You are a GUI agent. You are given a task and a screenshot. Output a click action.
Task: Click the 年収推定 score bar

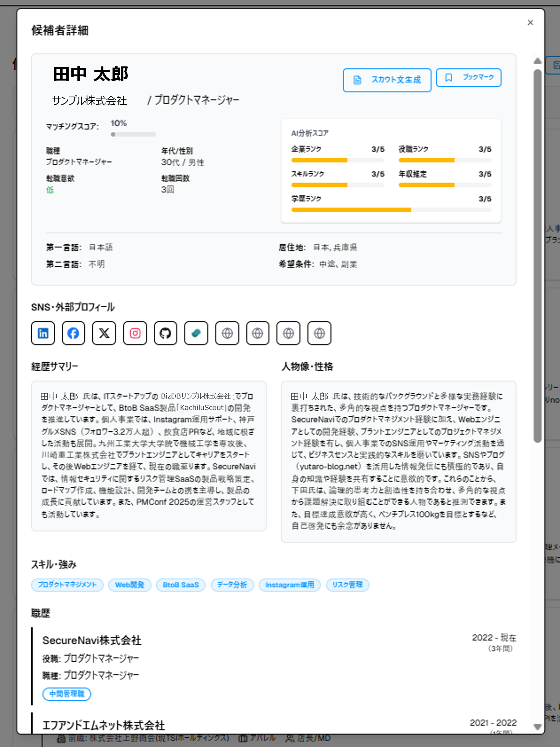tap(445, 185)
